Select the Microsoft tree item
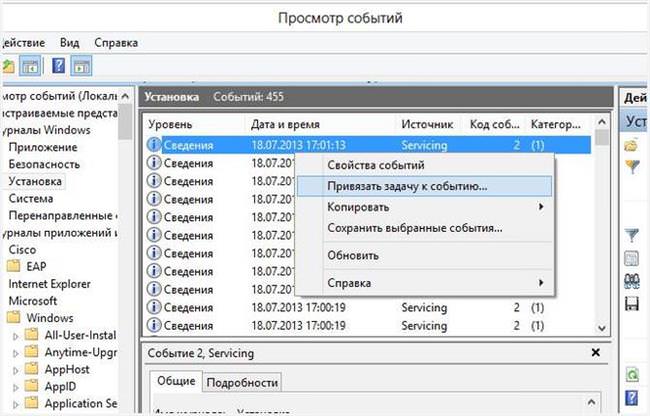 (x=33, y=301)
